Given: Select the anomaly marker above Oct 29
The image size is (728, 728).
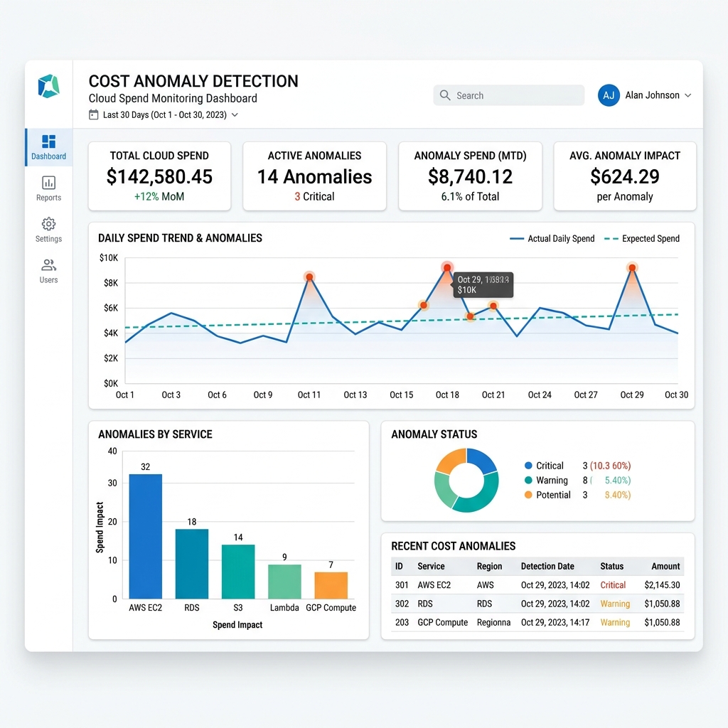Looking at the screenshot, I should tap(631, 268).
